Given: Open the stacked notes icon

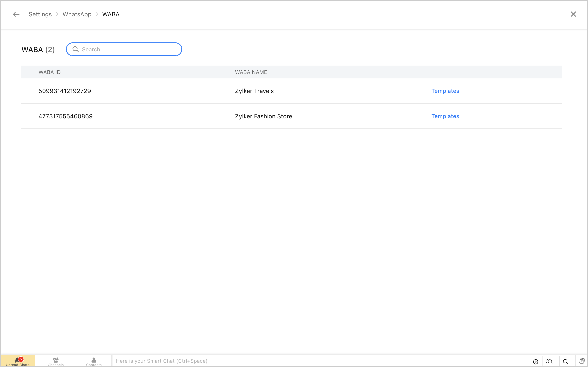Looking at the screenshot, I should pos(581,361).
